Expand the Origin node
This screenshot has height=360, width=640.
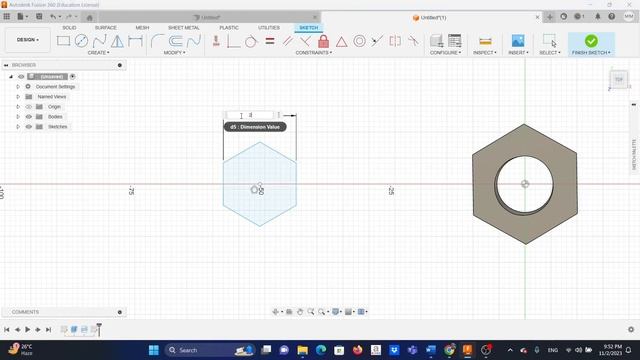pyautogui.click(x=18, y=107)
